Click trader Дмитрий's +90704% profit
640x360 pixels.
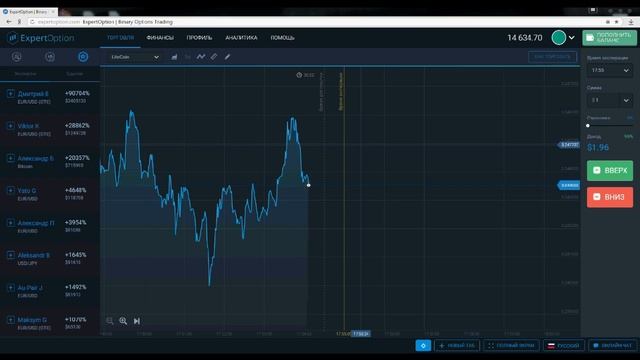[x=77, y=93]
